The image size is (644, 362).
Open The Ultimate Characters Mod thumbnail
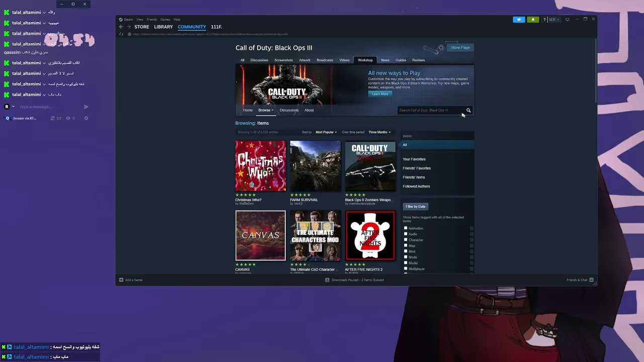tap(315, 236)
